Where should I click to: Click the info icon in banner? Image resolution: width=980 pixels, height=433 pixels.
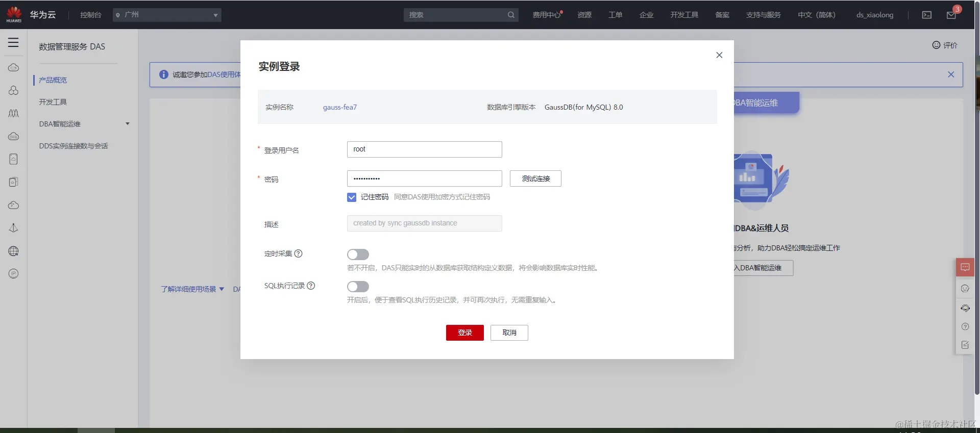click(164, 74)
